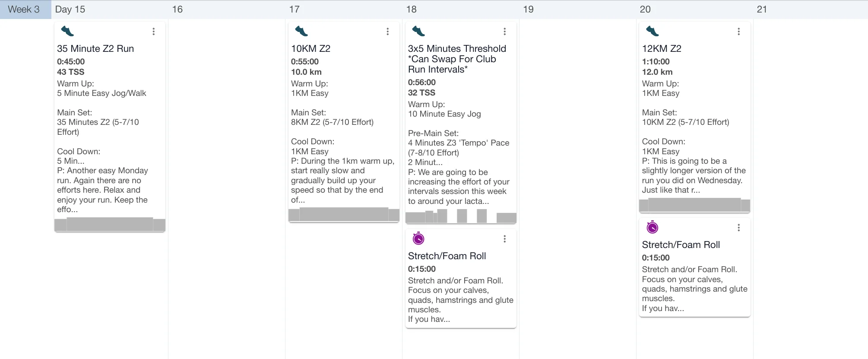Click the Threshold workout interval chart
868x359 pixels.
pyautogui.click(x=461, y=216)
